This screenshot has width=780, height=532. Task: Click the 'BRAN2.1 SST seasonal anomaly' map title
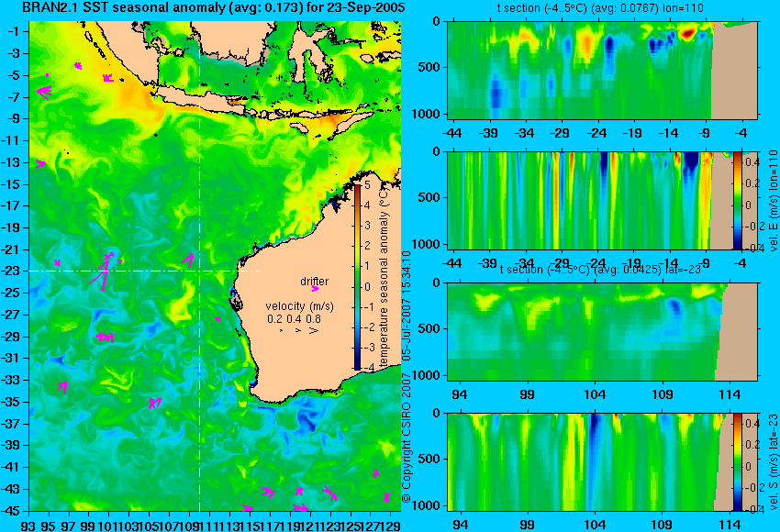click(214, 7)
